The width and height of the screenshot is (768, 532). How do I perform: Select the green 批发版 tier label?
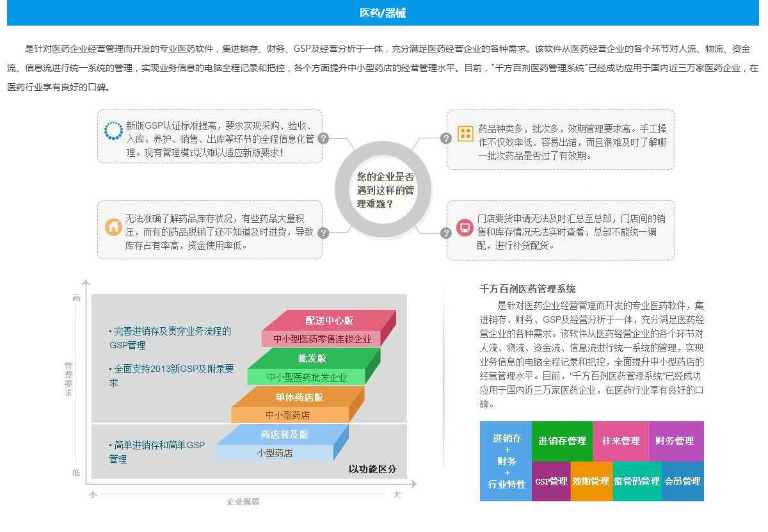[x=312, y=358]
